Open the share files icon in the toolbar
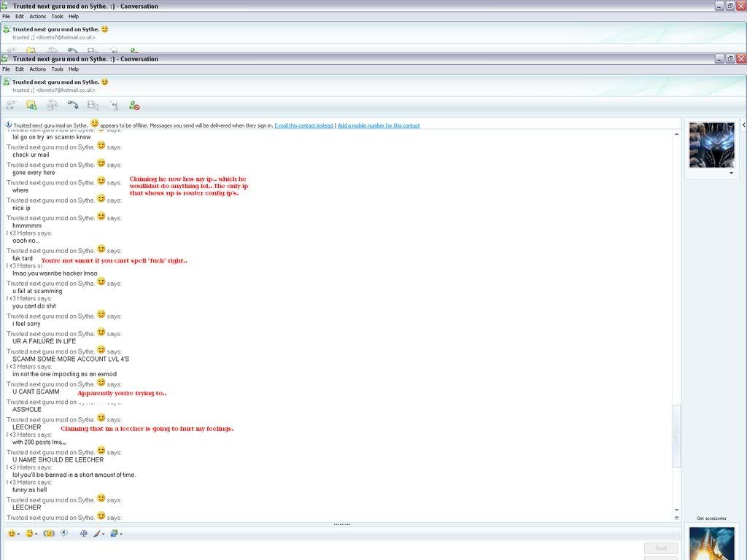 pyautogui.click(x=31, y=105)
